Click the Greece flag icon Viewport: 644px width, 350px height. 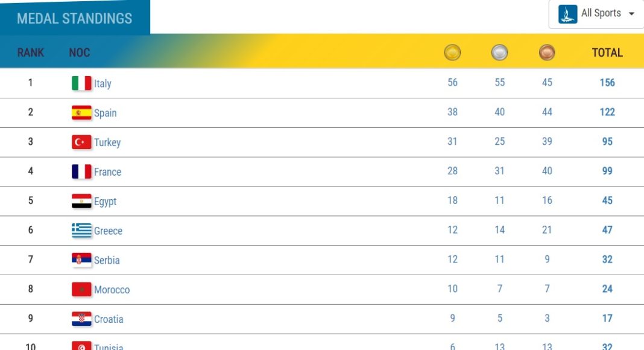coord(81,231)
